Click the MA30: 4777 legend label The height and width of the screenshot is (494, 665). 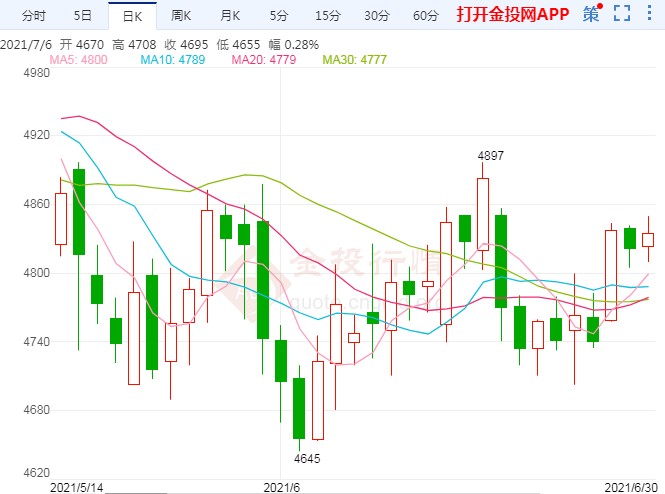pyautogui.click(x=355, y=60)
